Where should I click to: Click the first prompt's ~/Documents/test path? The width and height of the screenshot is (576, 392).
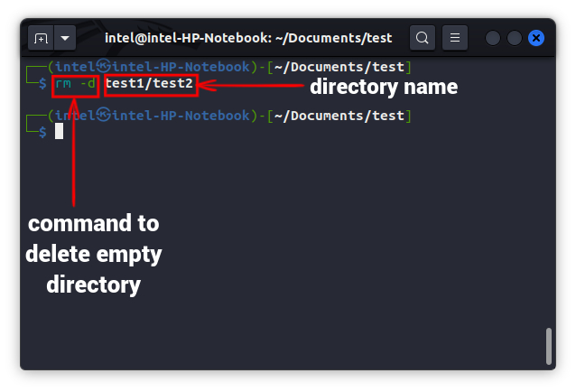coord(339,67)
